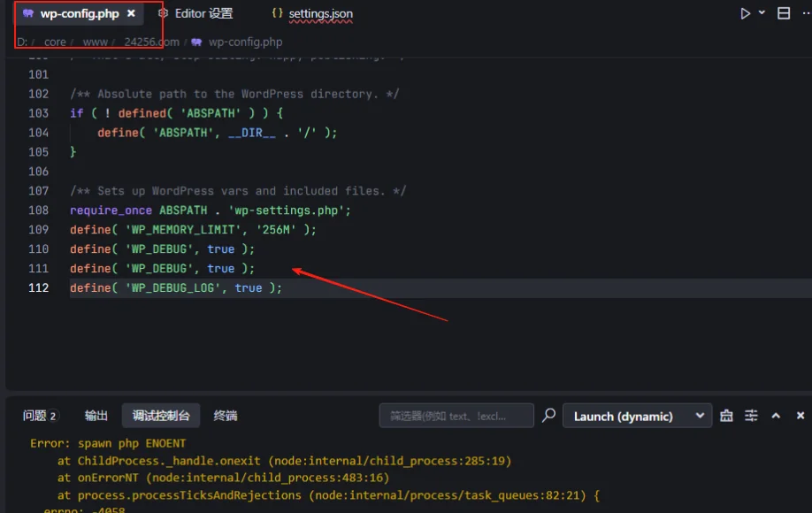This screenshot has width=812, height=513.
Task: Click line number 107 in the gutter
Action: pos(38,191)
